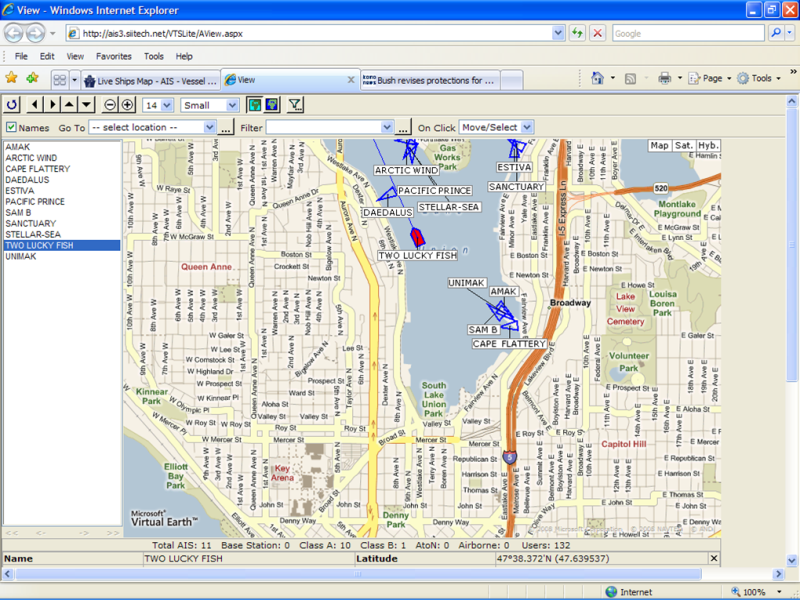Viewport: 800px width, 600px height.
Task: Click the Google search input box
Action: pyautogui.click(x=688, y=33)
